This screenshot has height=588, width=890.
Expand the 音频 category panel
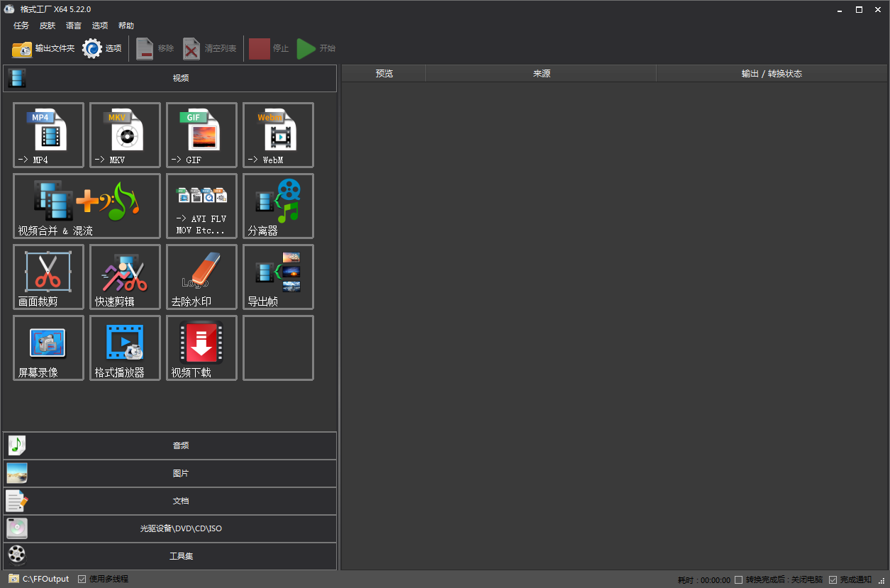(x=170, y=445)
